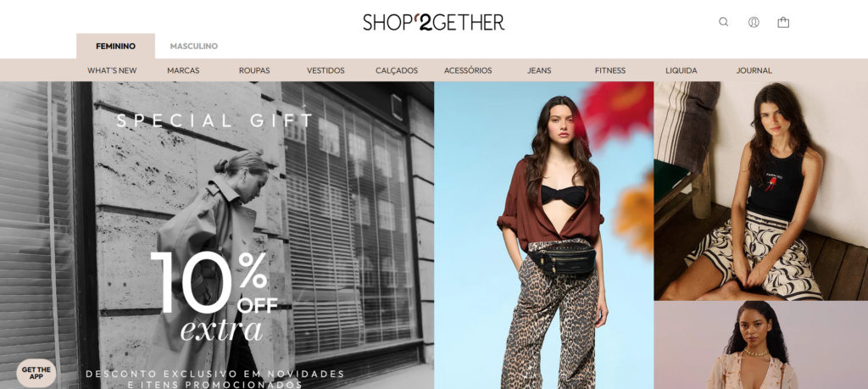Open the Fitness category
This screenshot has width=868, height=389.
point(610,70)
